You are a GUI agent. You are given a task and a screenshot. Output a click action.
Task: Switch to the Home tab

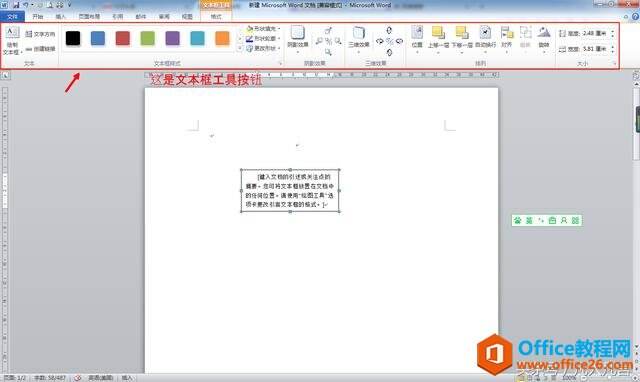(x=38, y=17)
